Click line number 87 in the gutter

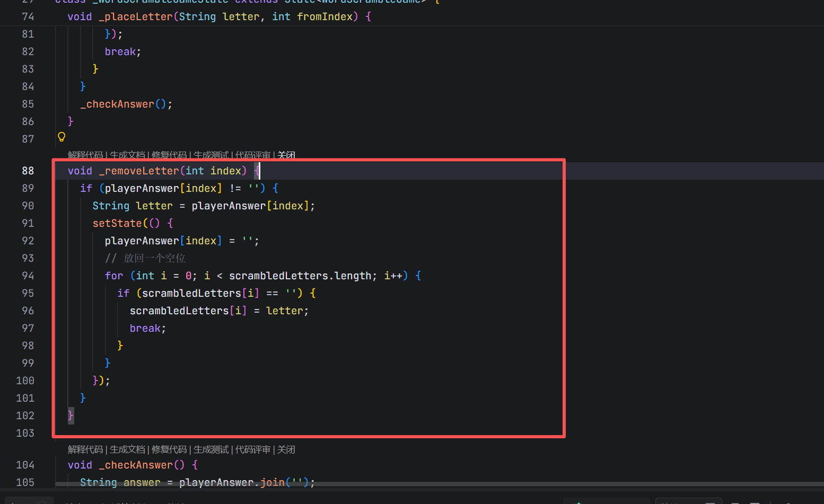pos(28,139)
